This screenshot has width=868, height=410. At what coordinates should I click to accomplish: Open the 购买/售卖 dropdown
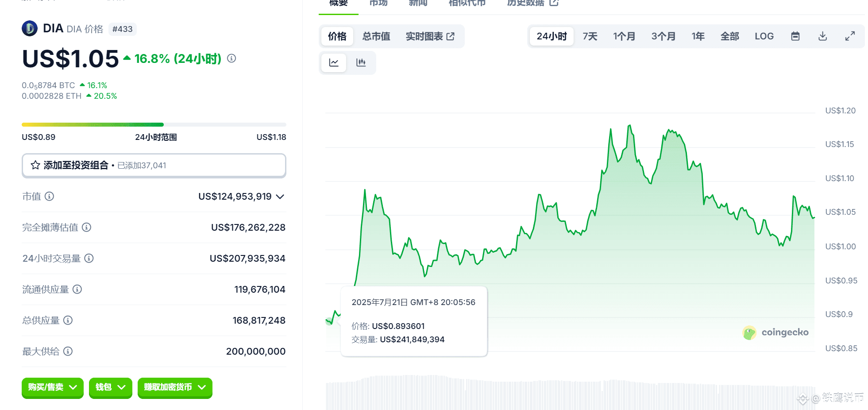[x=52, y=387]
